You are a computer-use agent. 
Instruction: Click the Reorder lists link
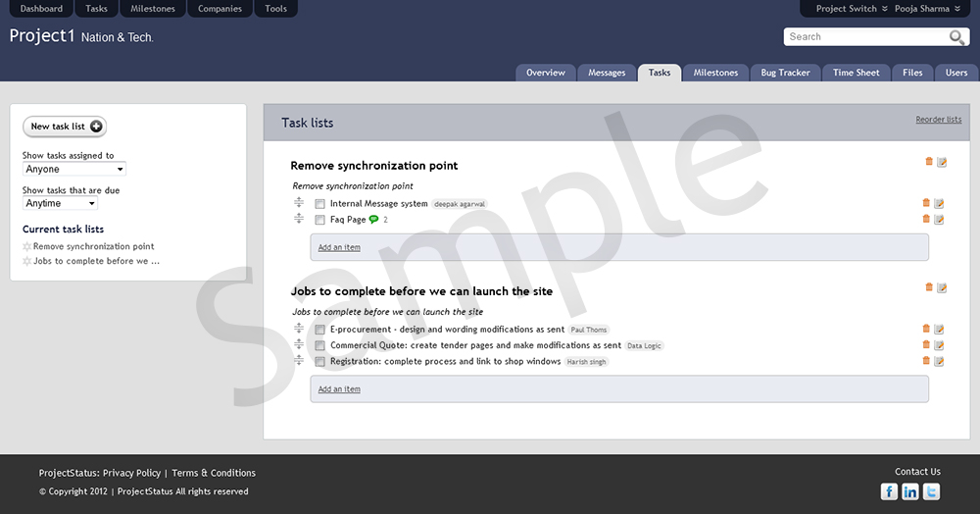[x=938, y=120]
